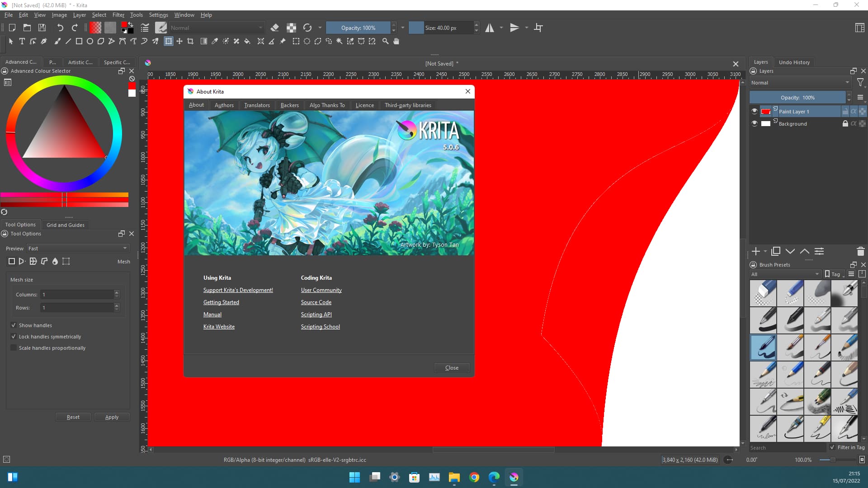This screenshot has width=868, height=488.
Task: Hide the Paint Layer 1 visibility eye
Action: (x=754, y=111)
